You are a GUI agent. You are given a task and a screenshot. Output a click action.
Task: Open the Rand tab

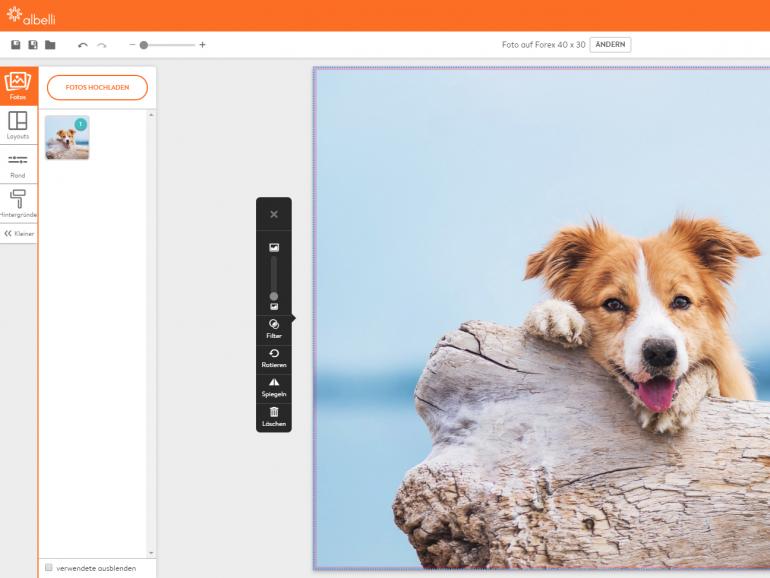coord(18,165)
